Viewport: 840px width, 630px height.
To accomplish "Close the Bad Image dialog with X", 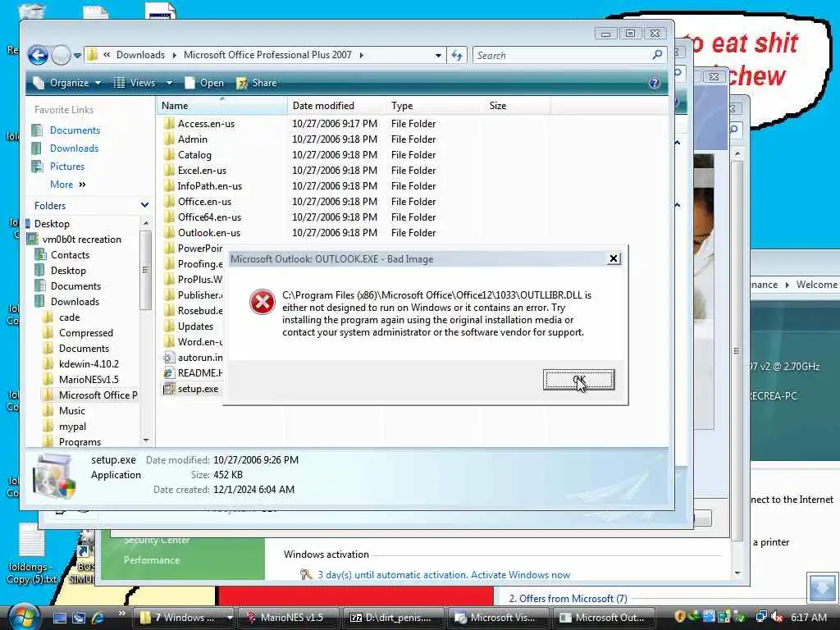I will (x=614, y=258).
